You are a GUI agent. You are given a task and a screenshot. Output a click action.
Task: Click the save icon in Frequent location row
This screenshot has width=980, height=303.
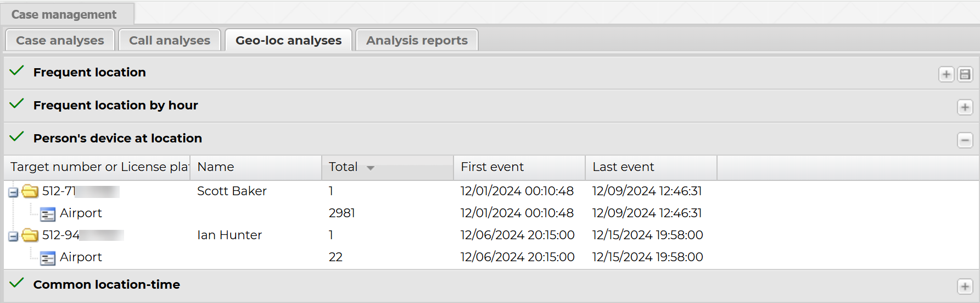coord(965,74)
